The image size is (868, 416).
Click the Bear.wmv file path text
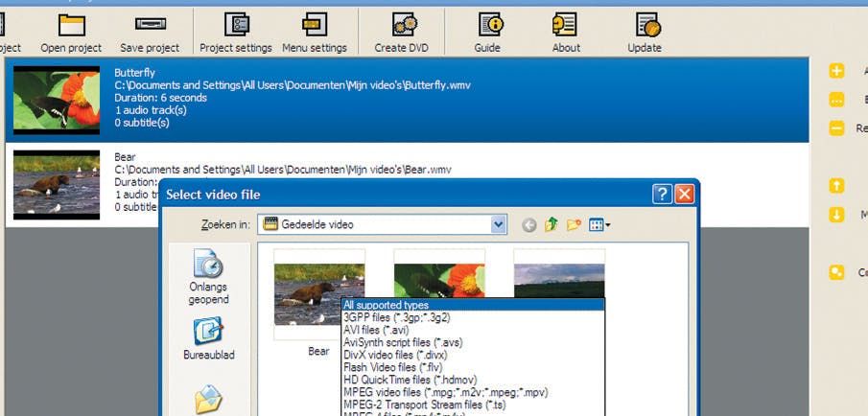tap(283, 170)
